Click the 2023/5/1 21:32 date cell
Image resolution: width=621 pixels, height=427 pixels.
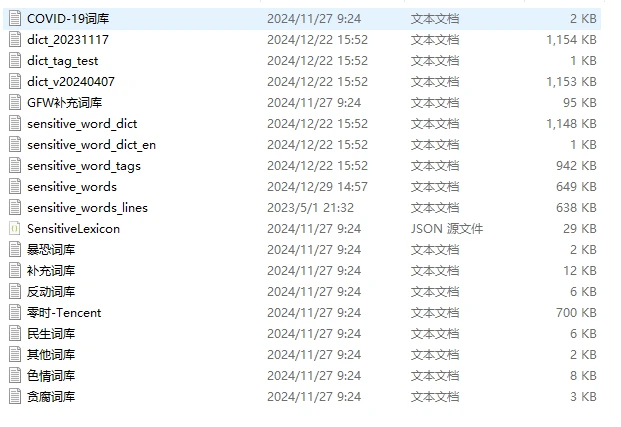pyautogui.click(x=310, y=208)
